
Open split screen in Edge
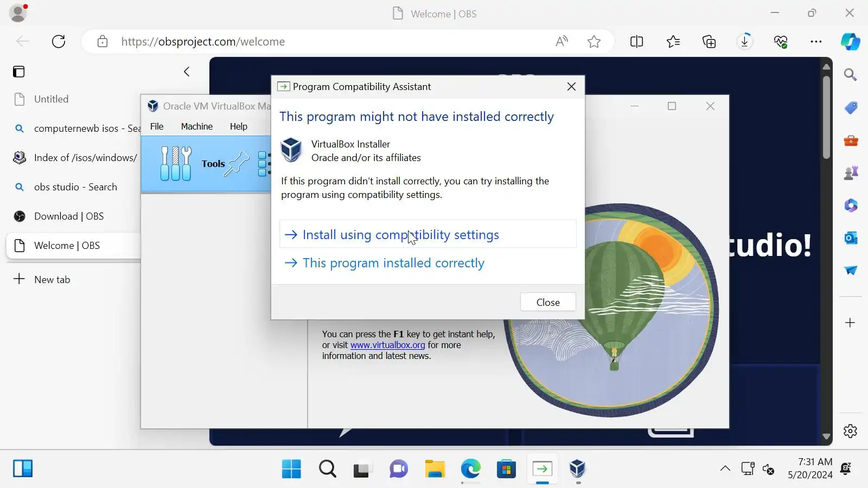(637, 42)
